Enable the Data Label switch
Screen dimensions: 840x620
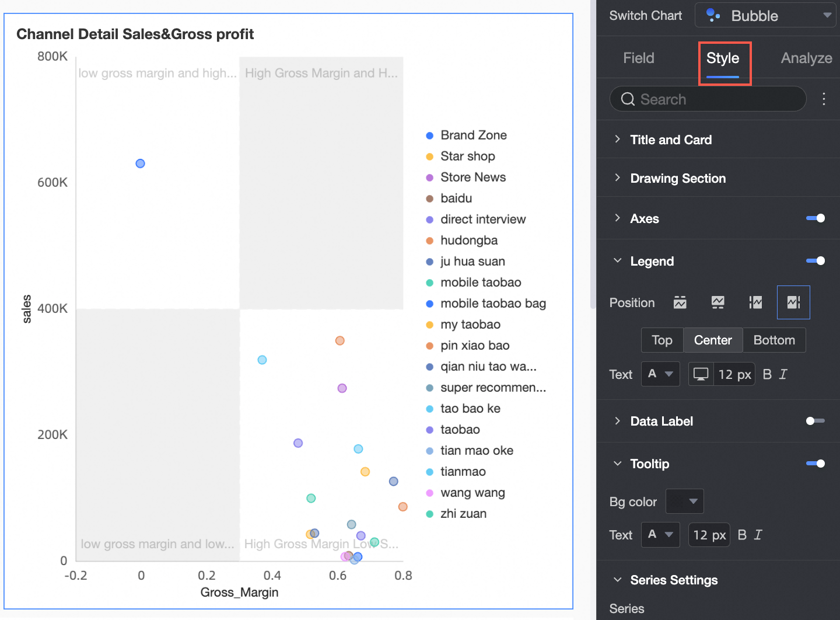pos(815,421)
